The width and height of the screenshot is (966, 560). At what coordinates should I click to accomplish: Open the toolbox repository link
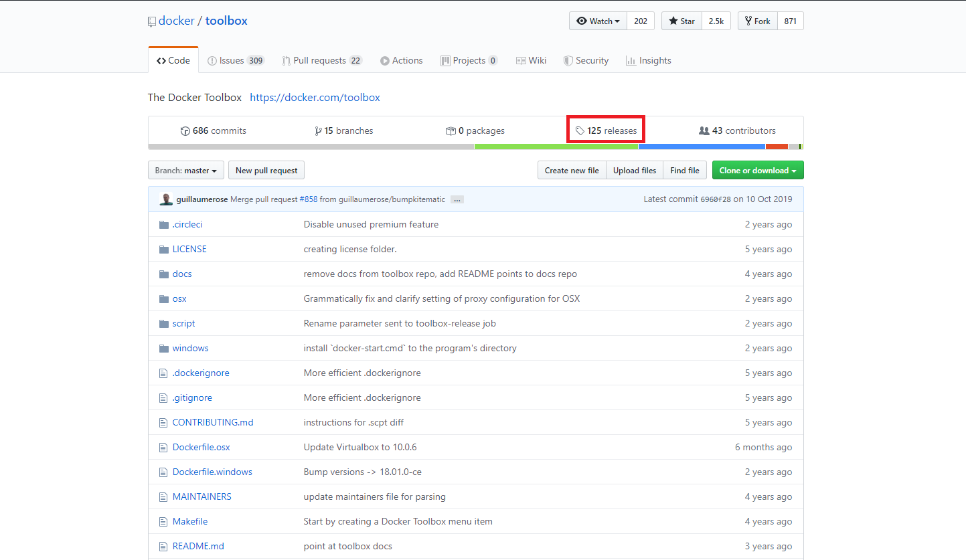(x=226, y=21)
